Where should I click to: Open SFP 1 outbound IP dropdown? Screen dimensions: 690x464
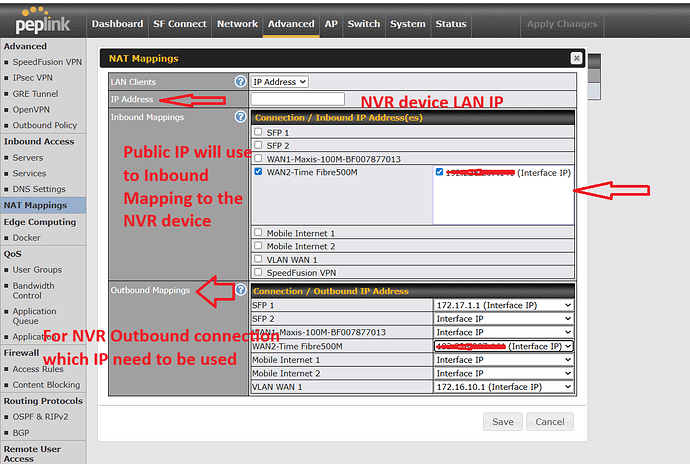click(x=503, y=305)
